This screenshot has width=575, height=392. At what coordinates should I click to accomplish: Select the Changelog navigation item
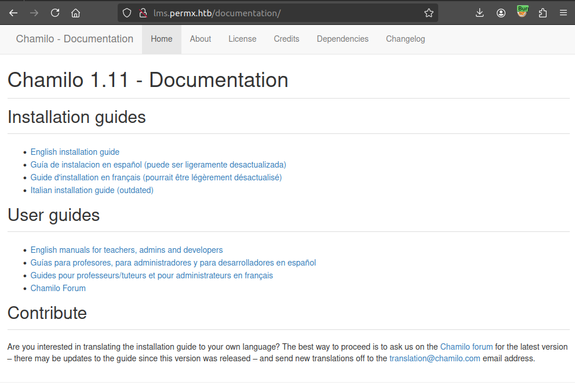[x=405, y=39]
